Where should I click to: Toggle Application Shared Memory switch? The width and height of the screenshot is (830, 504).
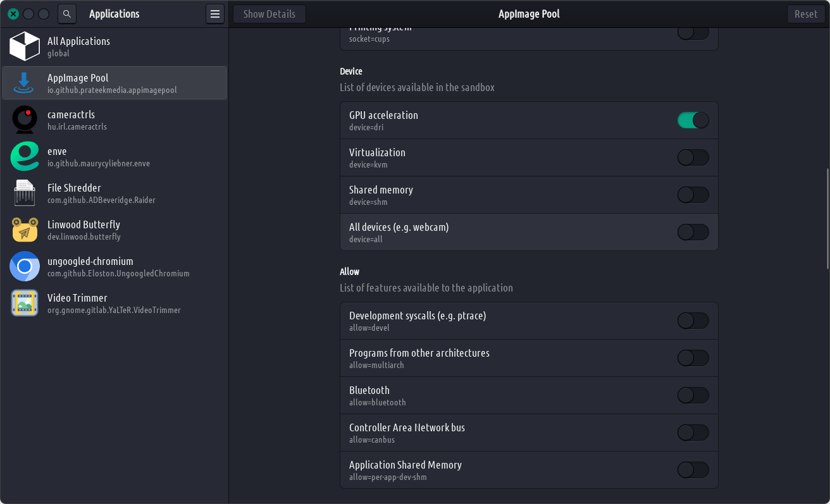click(x=693, y=470)
